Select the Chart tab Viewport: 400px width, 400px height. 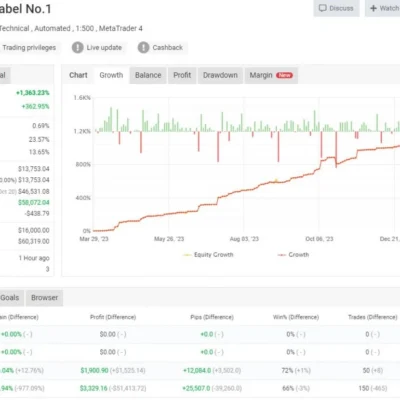78,75
